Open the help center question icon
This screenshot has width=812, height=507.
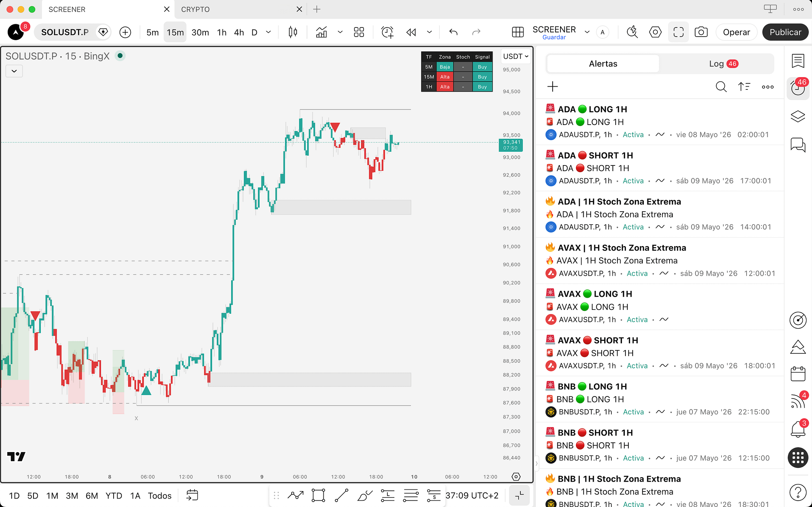(x=798, y=492)
